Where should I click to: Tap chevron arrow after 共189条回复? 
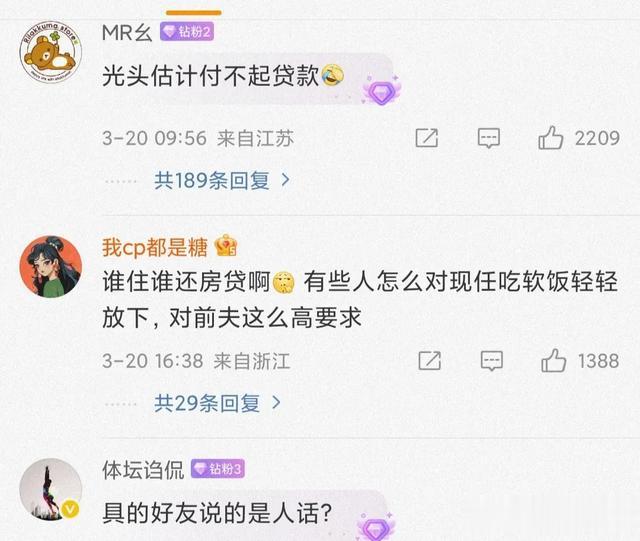click(x=286, y=180)
